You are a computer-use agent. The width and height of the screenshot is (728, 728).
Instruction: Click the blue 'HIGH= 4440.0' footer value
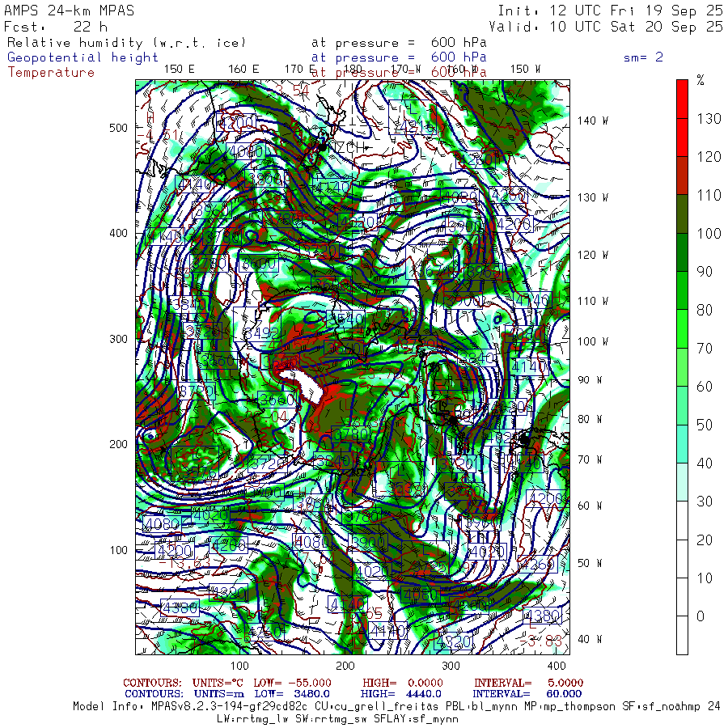pyautogui.click(x=400, y=694)
